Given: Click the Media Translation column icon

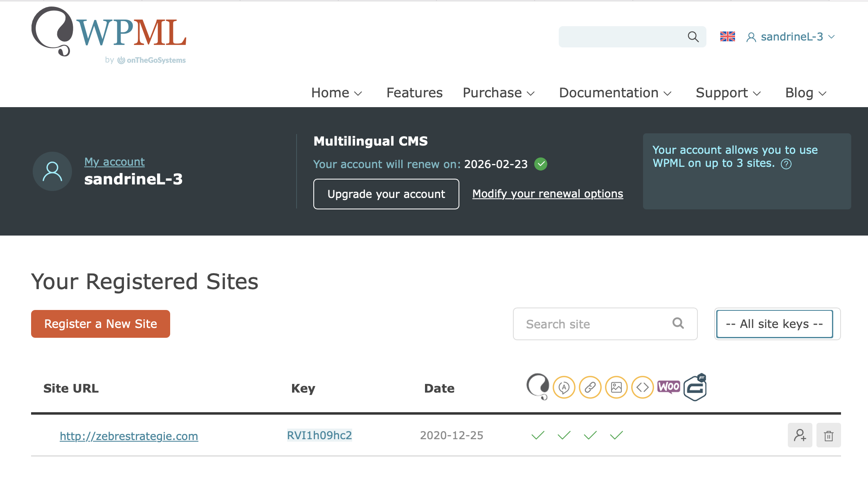Looking at the screenshot, I should [x=616, y=387].
